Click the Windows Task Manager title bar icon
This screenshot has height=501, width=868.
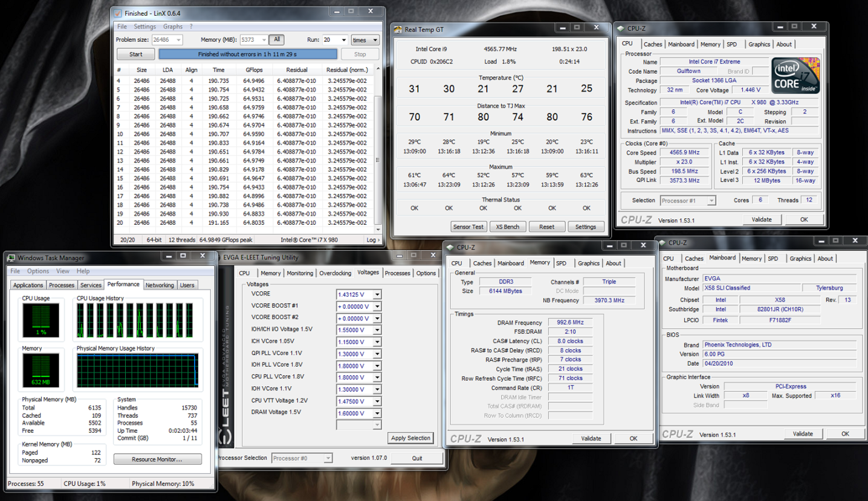11,258
